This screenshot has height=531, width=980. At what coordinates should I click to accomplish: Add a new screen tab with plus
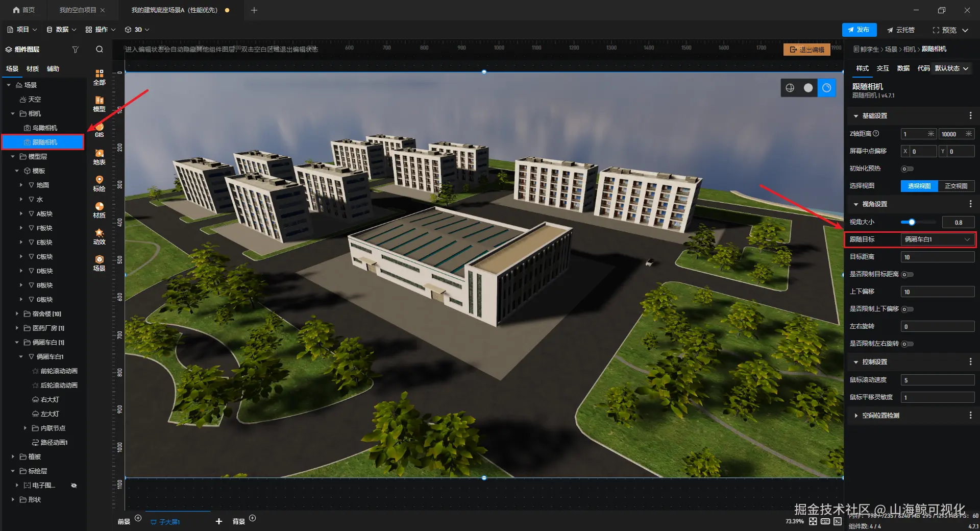tap(219, 521)
